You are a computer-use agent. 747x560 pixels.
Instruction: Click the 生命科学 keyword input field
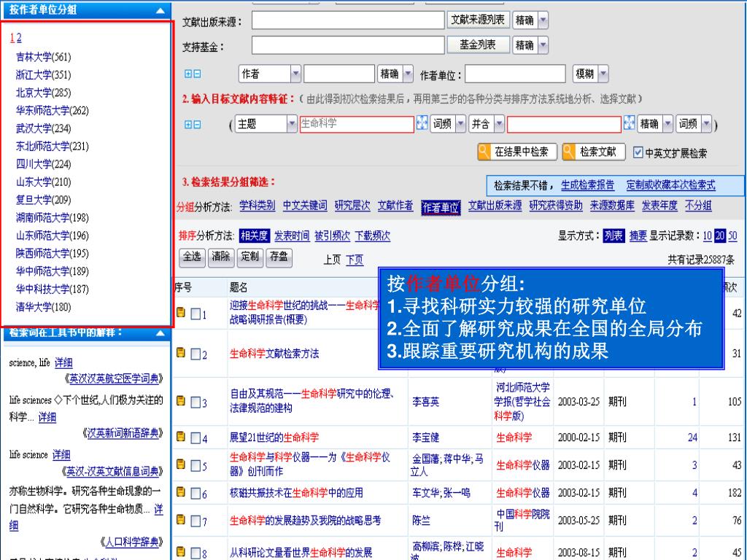coord(357,124)
